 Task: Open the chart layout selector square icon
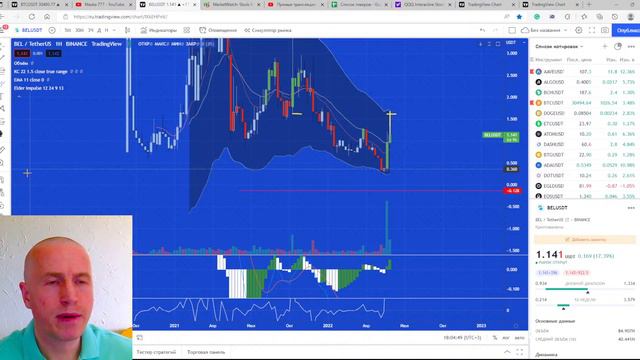point(512,30)
